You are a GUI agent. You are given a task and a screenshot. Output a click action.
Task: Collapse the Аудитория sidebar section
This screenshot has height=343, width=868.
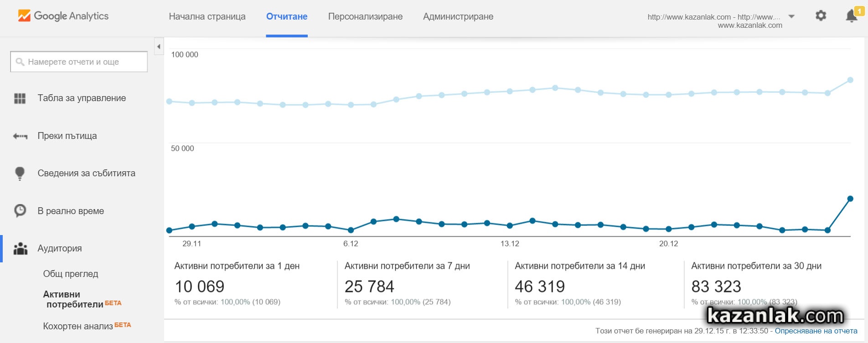60,249
